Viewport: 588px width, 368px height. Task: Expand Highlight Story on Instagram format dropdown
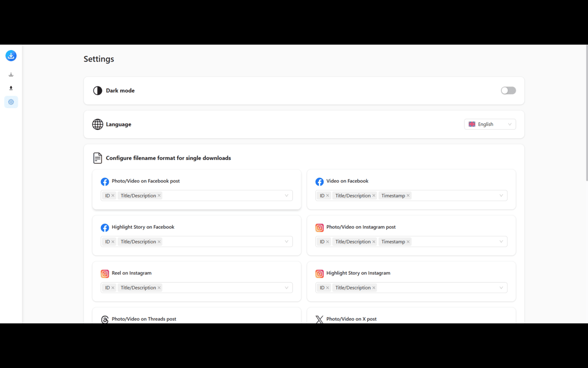[x=501, y=287]
